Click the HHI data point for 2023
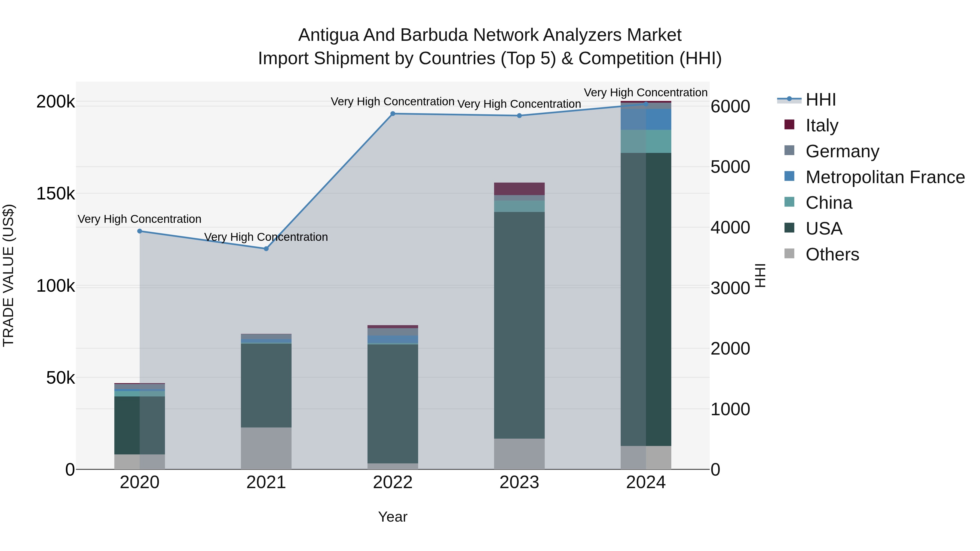The height and width of the screenshot is (551, 980). click(x=519, y=116)
